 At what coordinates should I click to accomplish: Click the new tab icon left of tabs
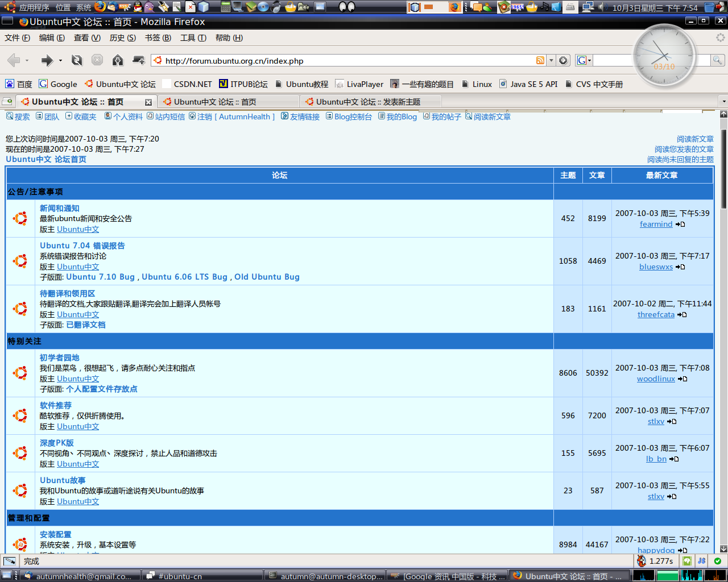click(x=7, y=102)
